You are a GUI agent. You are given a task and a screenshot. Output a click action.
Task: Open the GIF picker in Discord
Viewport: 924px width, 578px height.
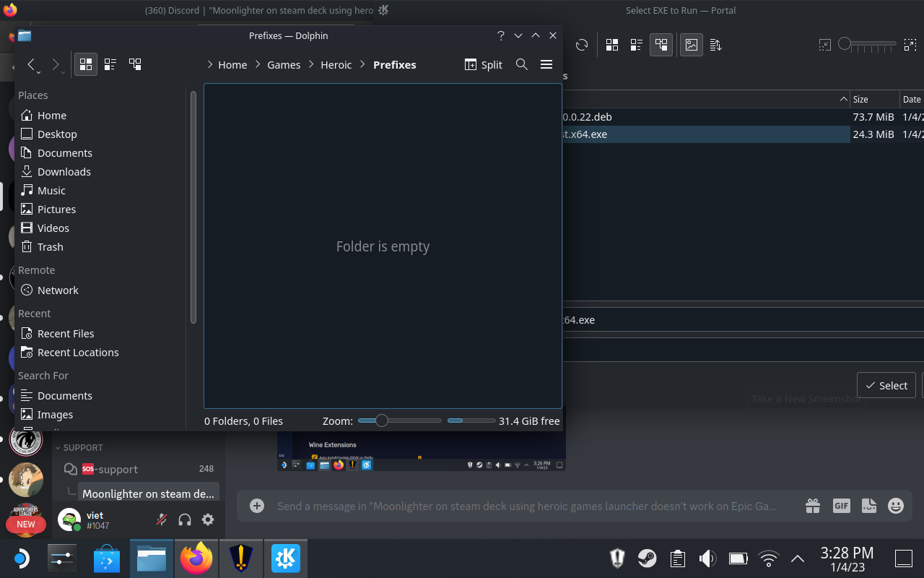(841, 506)
